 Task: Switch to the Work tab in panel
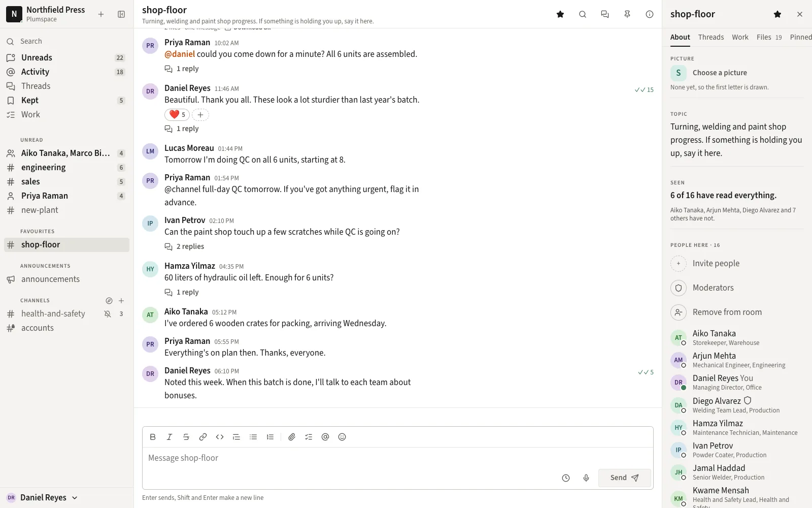740,37
